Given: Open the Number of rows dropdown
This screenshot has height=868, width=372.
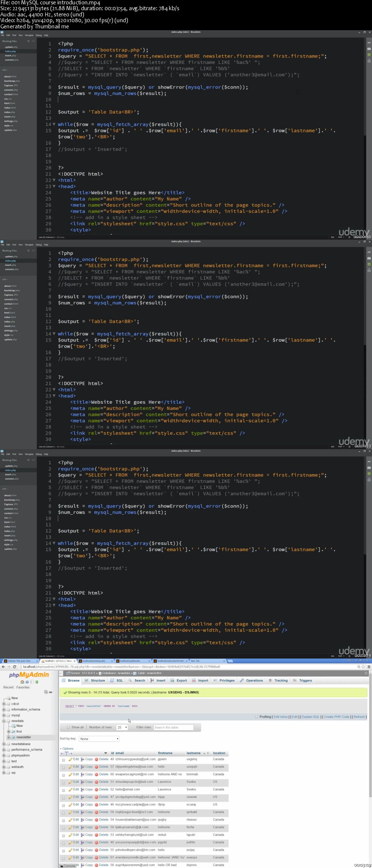Looking at the screenshot, I should pos(122,727).
